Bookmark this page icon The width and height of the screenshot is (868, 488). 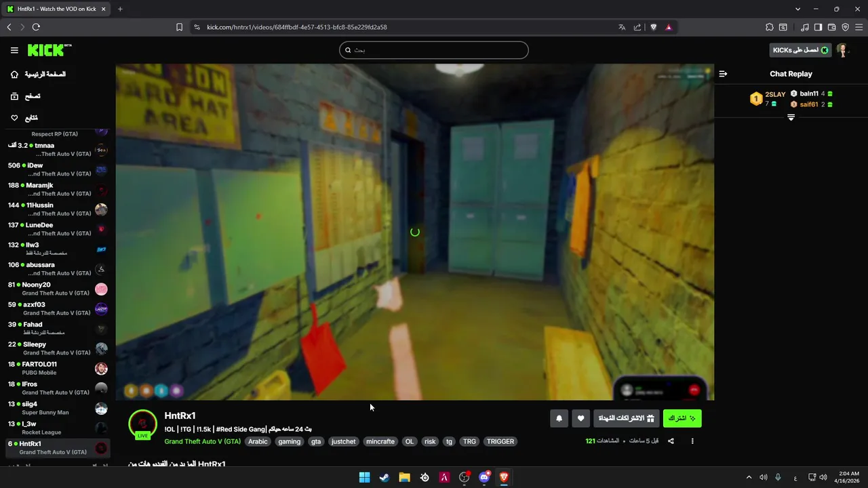coord(179,27)
